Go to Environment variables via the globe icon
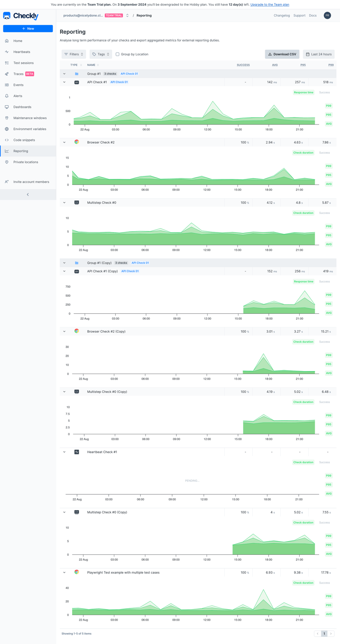 pyautogui.click(x=30, y=129)
